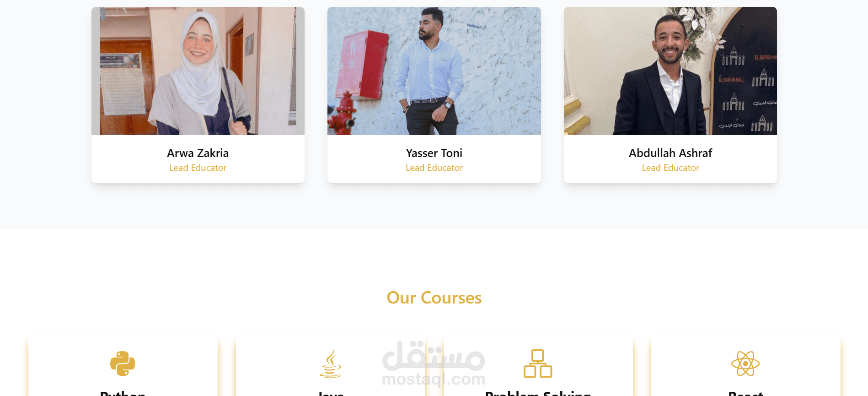The height and width of the screenshot is (396, 868).
Task: Click the Python logo icon
Action: (123, 363)
